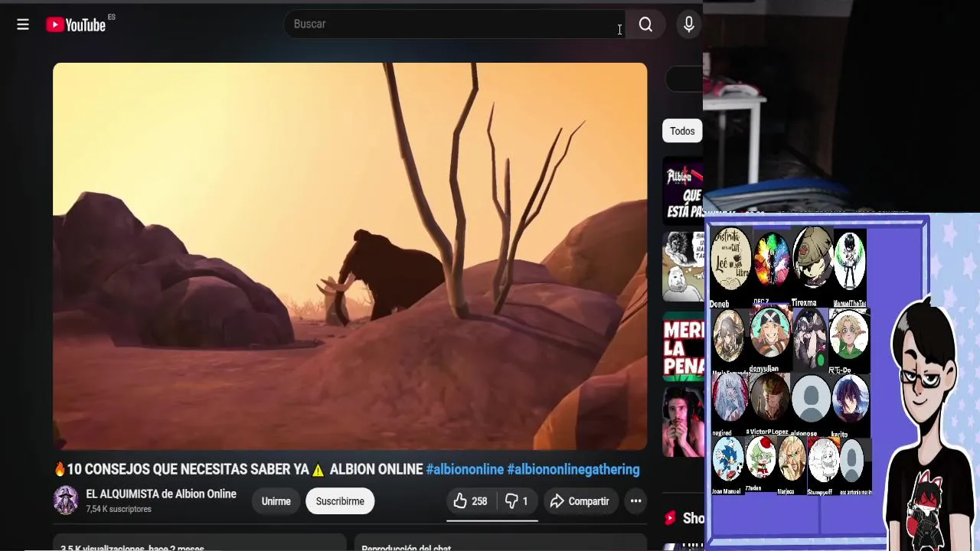The width and height of the screenshot is (980, 551).
Task: Open the 'MERE LA PENA' recommended thumbnail
Action: tap(683, 346)
